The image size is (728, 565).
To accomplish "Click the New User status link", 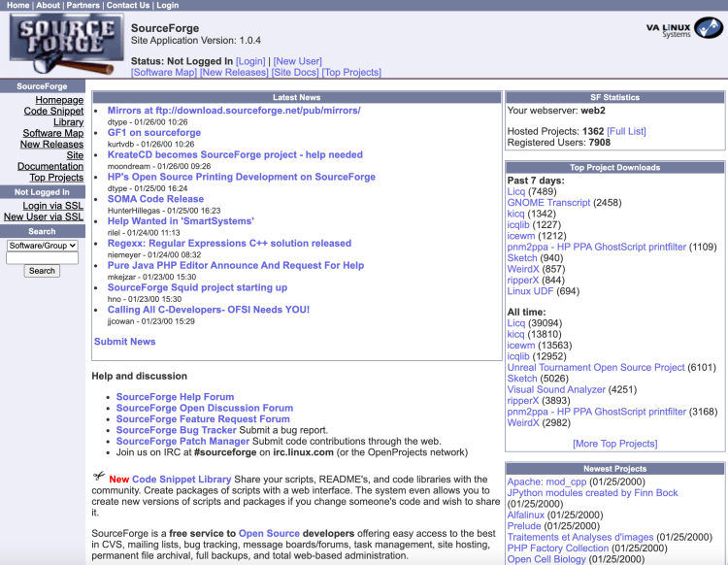I will [299, 61].
